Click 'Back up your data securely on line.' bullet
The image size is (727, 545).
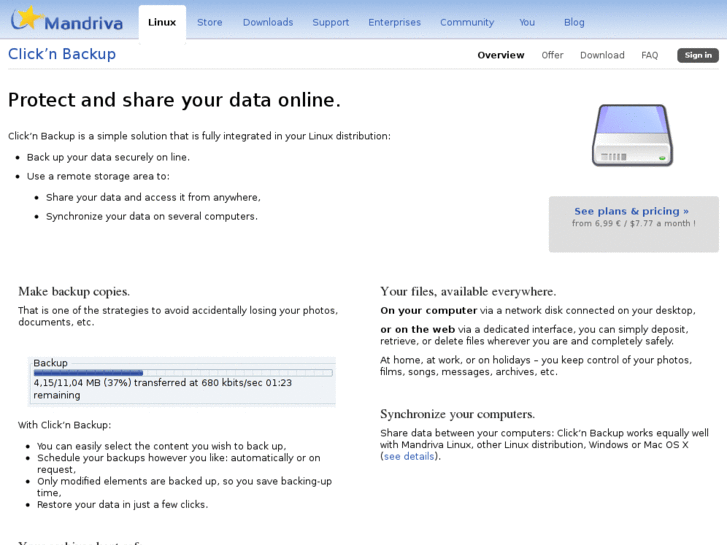tap(108, 157)
